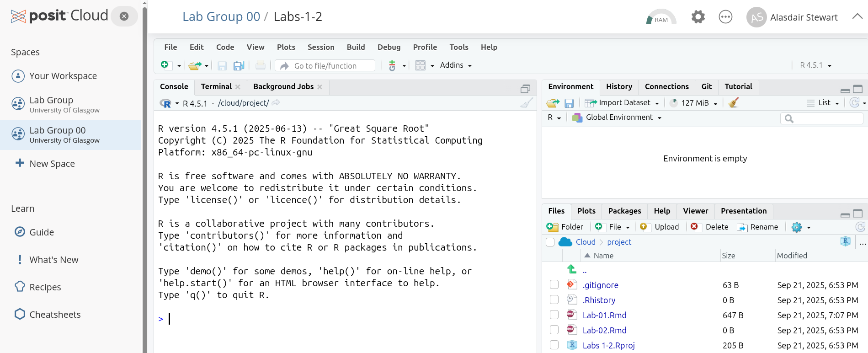Expand the Addins dropdown
Viewport: 868px width, 353px height.
pos(456,65)
